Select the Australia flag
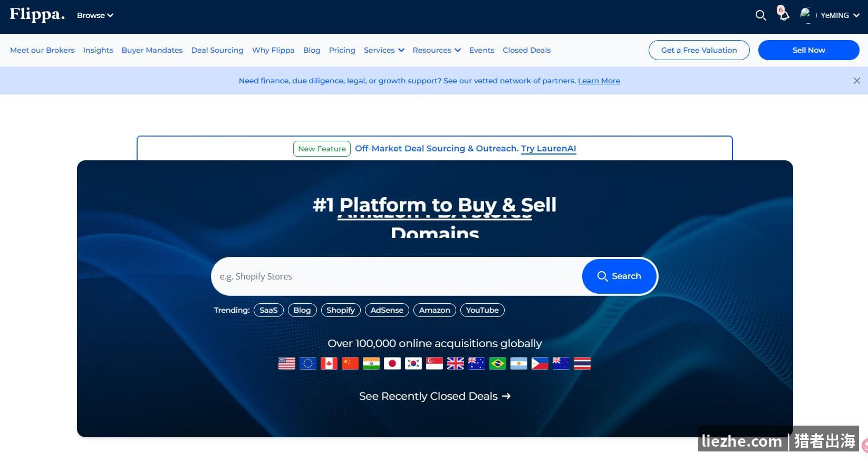The height and width of the screenshot is (462, 868). (x=477, y=363)
